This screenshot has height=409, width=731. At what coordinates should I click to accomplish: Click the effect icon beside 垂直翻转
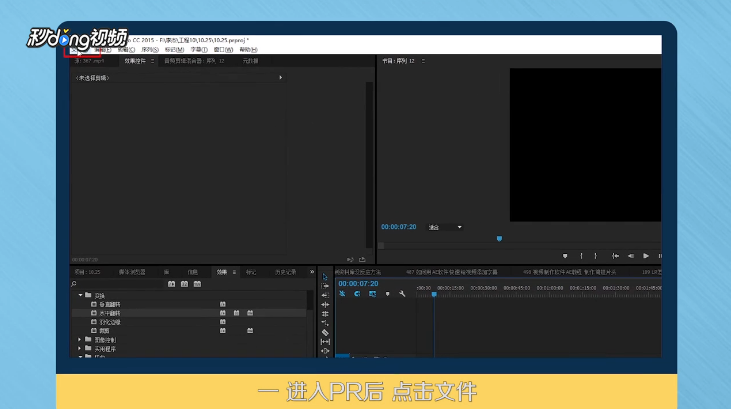pos(94,304)
